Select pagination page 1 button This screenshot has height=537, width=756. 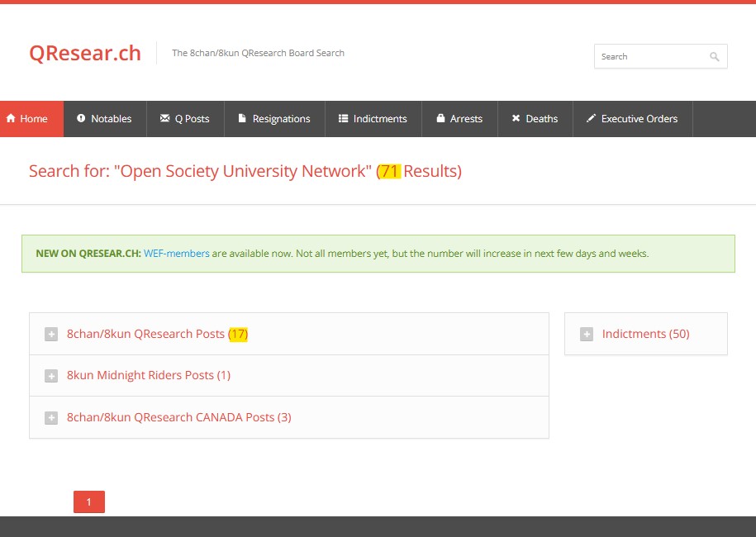[89, 501]
